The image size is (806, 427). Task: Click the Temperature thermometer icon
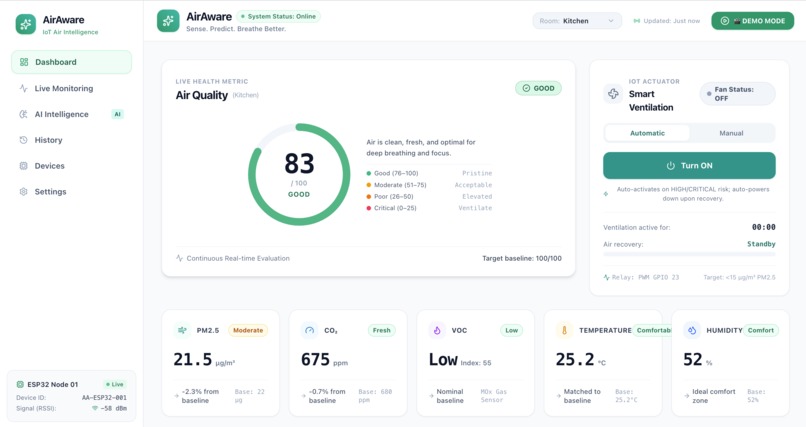(564, 330)
